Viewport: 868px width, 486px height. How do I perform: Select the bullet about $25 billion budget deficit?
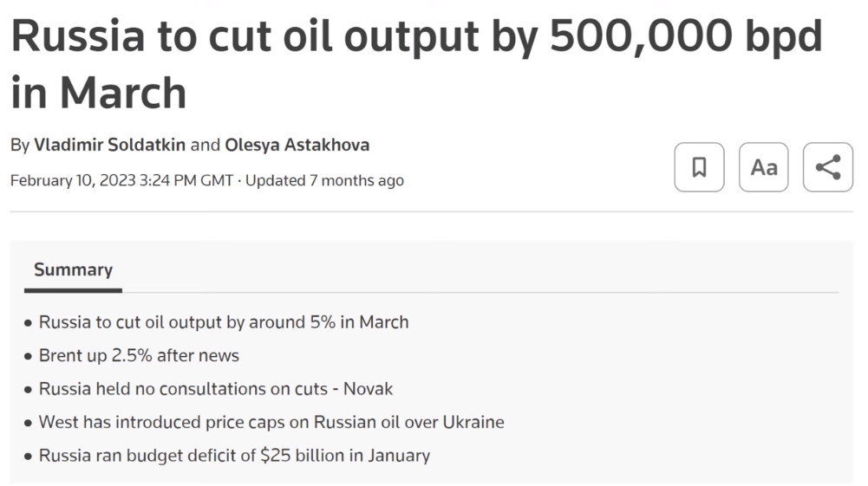click(x=234, y=456)
